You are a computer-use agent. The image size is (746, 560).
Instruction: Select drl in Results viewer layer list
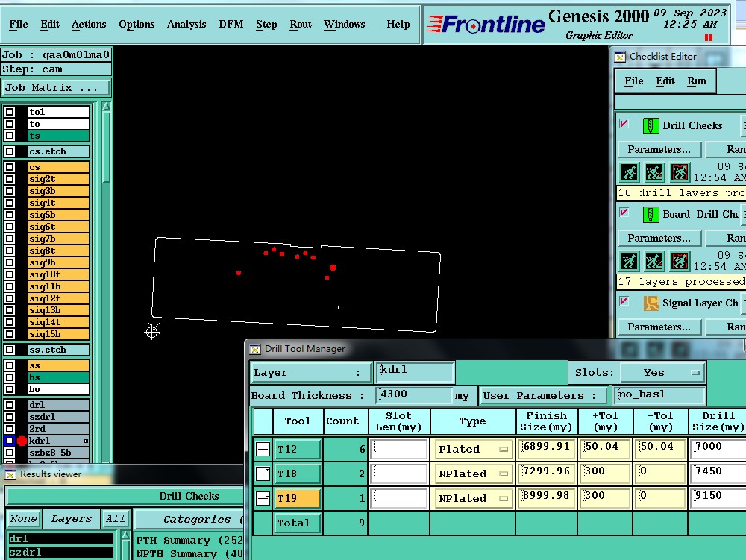[60, 538]
